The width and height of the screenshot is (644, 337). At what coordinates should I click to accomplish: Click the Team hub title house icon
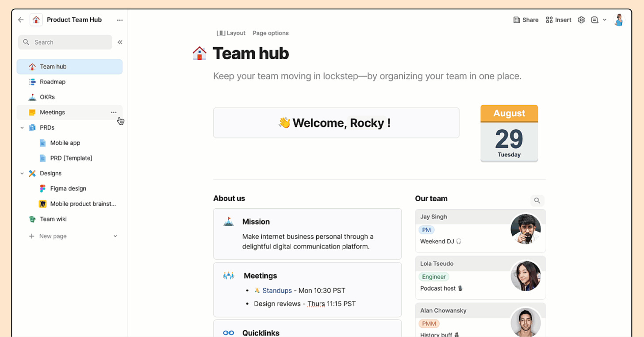pyautogui.click(x=199, y=54)
